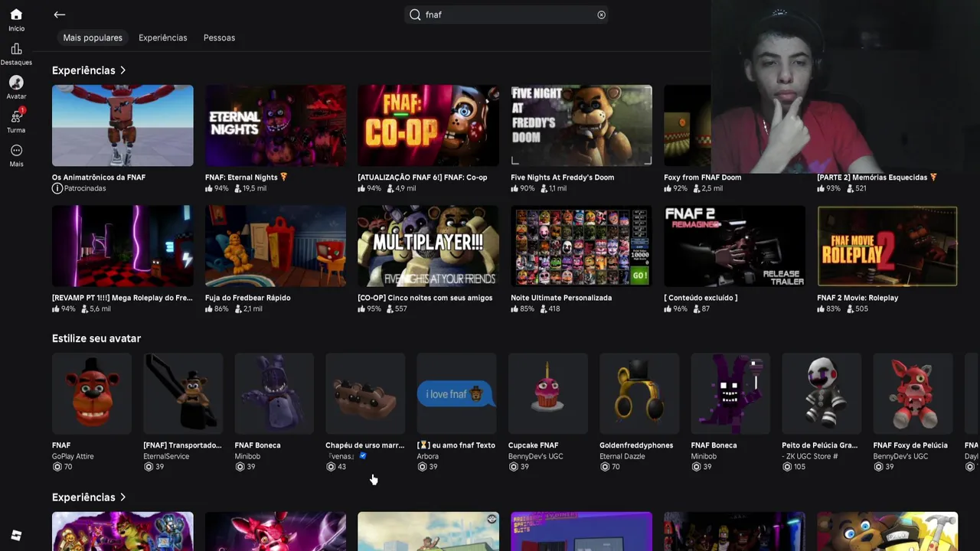The width and height of the screenshot is (980, 551).
Task: Open the Mais three-dots menu icon
Action: pyautogui.click(x=16, y=150)
